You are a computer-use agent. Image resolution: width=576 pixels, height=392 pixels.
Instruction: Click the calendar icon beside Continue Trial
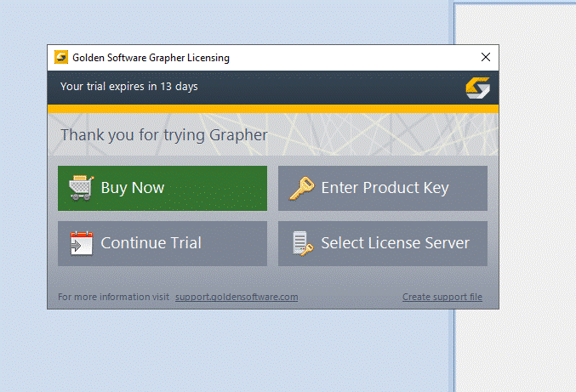(80, 243)
